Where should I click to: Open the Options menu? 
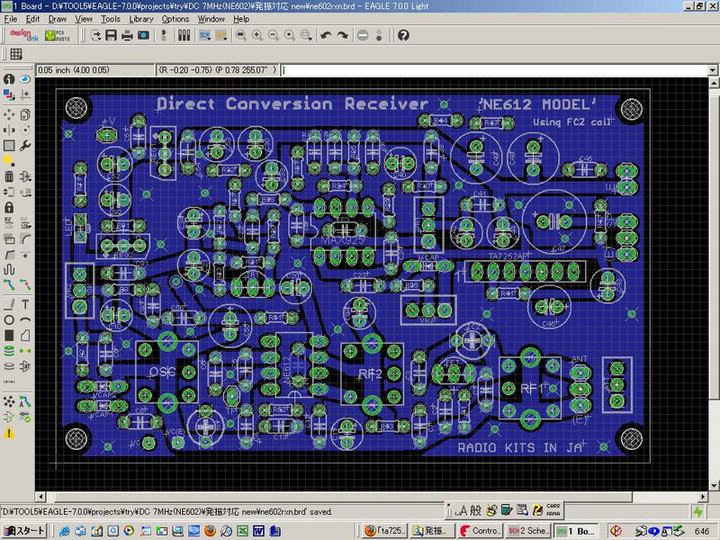tap(175, 19)
